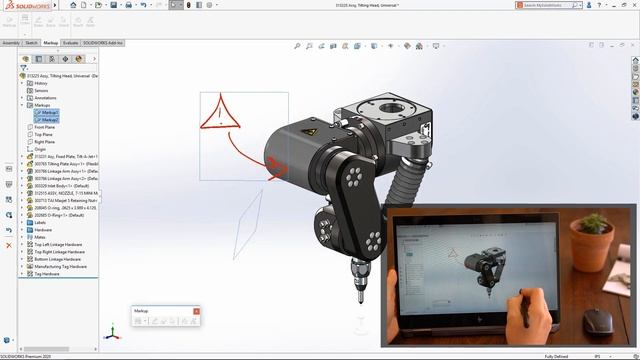Select Tag Hardware item in tree

(43, 274)
